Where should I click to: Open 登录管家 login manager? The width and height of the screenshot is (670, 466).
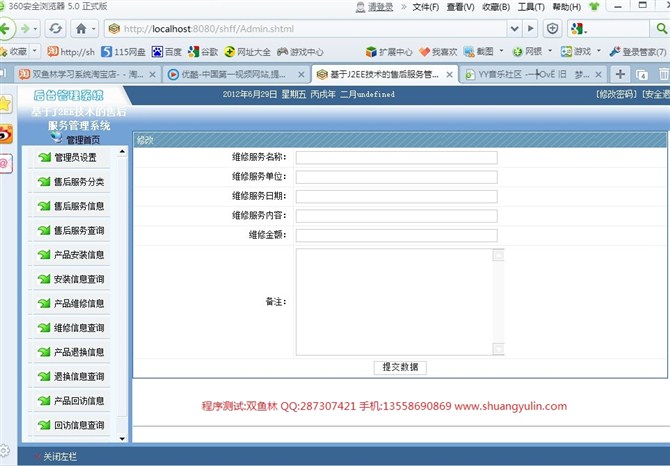click(638, 52)
